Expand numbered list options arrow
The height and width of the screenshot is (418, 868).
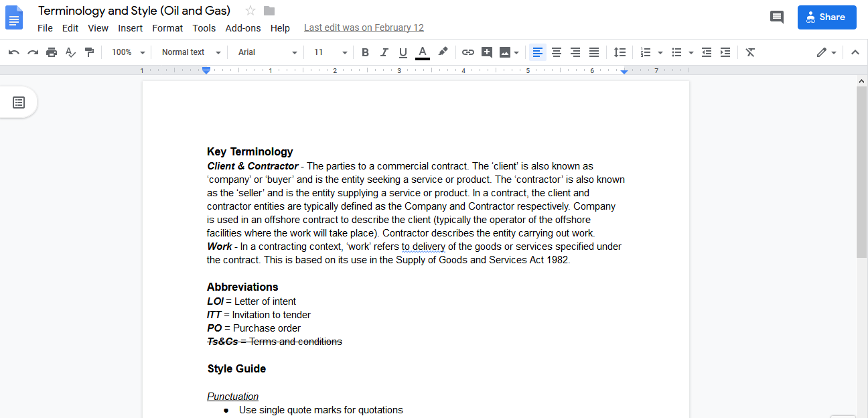pyautogui.click(x=660, y=52)
